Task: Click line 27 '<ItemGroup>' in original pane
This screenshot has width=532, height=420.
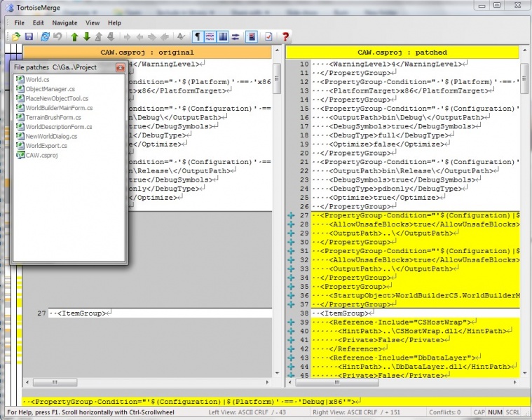Action: pyautogui.click(x=160, y=313)
